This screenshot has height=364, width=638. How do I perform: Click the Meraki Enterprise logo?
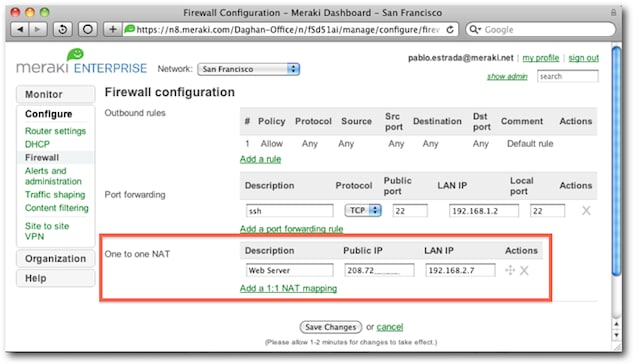pyautogui.click(x=81, y=62)
